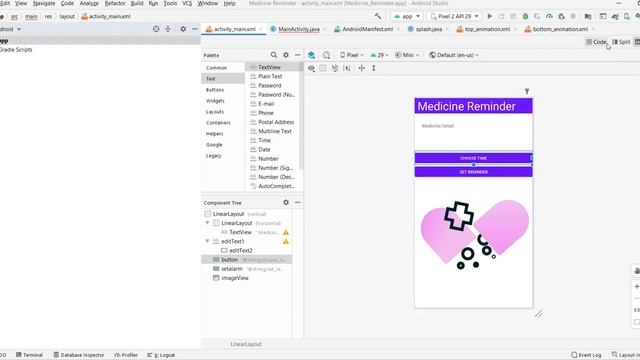Open the Logcat tool window
This screenshot has height=360, width=640.
[x=161, y=355]
